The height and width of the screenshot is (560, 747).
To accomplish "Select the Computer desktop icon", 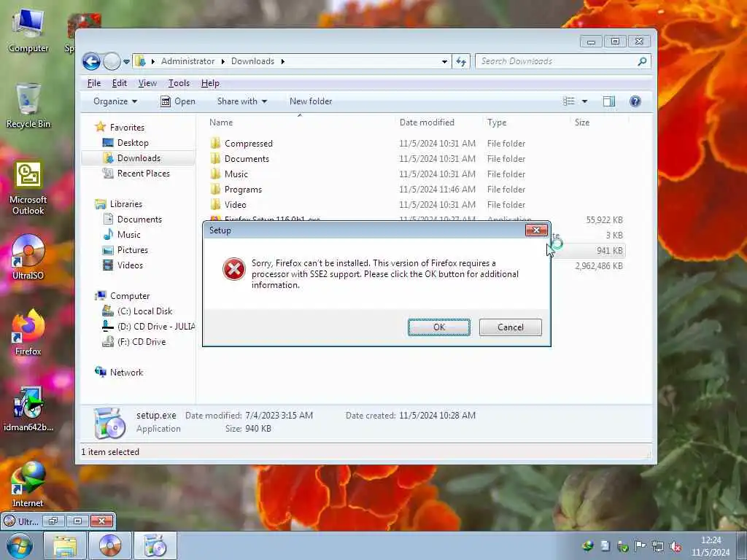I will point(28,31).
